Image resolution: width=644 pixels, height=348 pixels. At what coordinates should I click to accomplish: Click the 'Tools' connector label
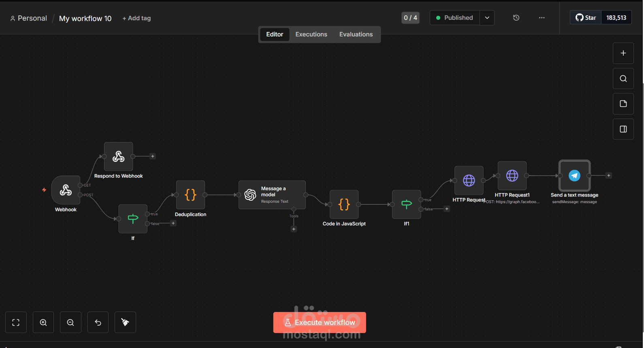coord(294,216)
